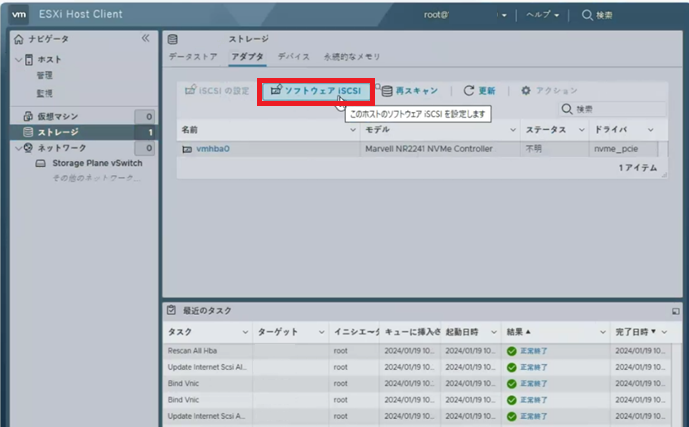Click the first 正常終了 result link

(x=533, y=352)
